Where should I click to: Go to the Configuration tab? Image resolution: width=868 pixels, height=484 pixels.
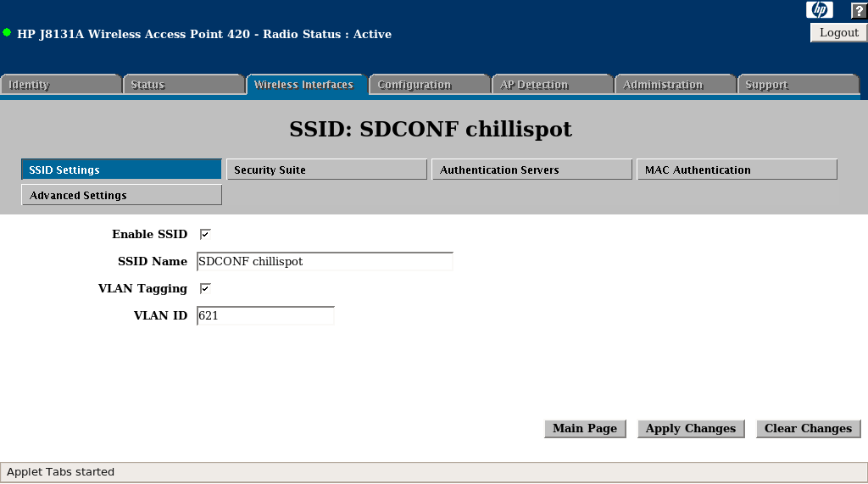pyautogui.click(x=429, y=85)
